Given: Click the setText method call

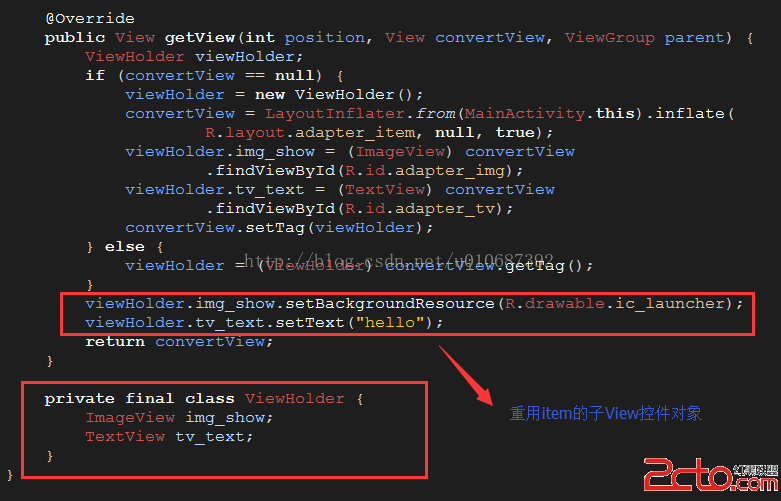Looking at the screenshot, I should pos(310,323).
